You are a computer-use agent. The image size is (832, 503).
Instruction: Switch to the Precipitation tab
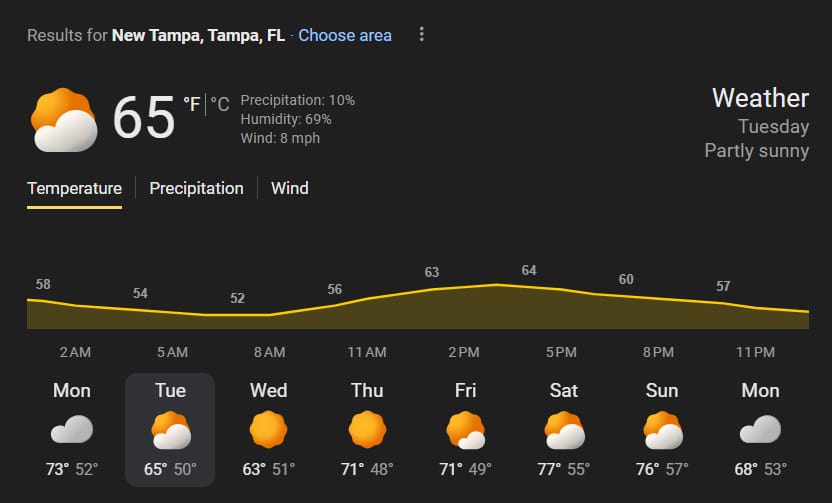[x=196, y=188]
